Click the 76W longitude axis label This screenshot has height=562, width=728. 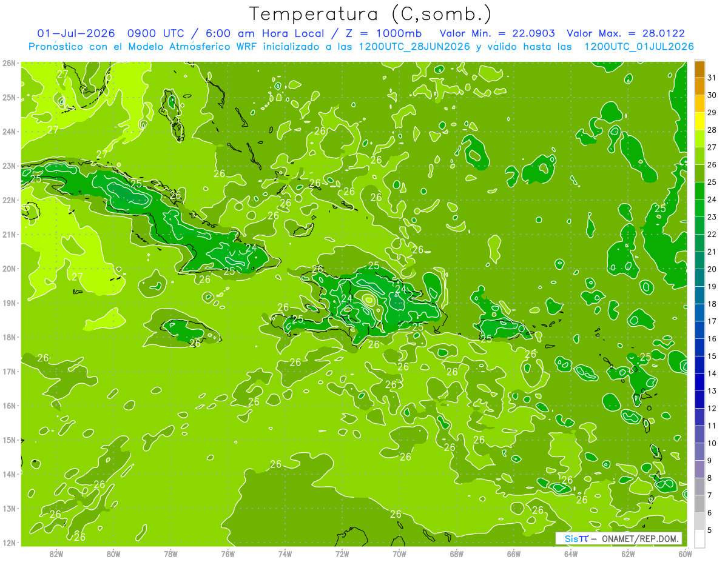[x=228, y=554]
